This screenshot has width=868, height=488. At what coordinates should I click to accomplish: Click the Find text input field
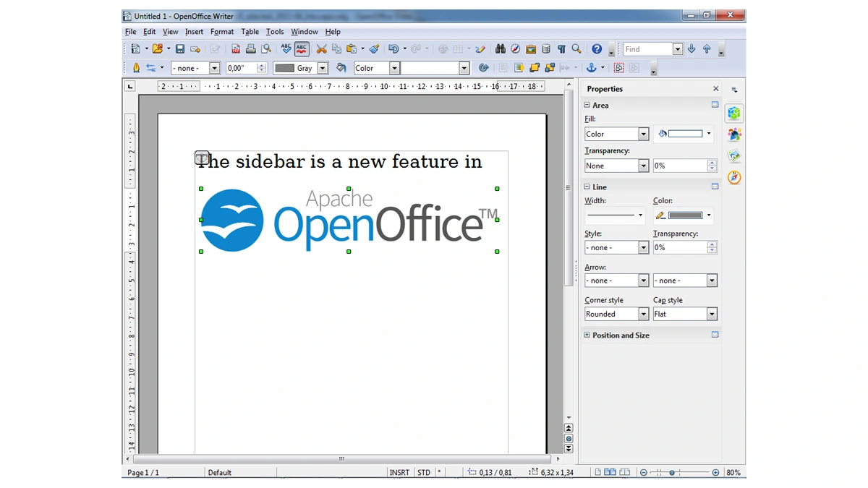pyautogui.click(x=647, y=49)
